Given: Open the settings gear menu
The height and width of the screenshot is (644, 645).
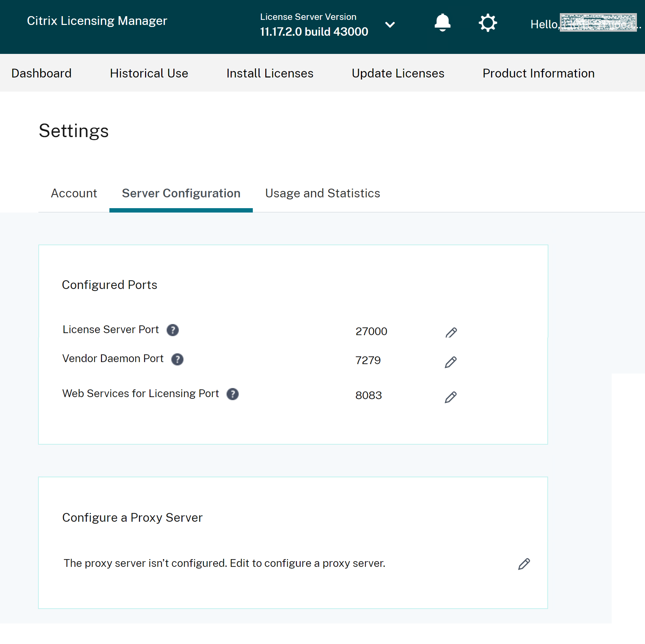Looking at the screenshot, I should click(x=488, y=22).
